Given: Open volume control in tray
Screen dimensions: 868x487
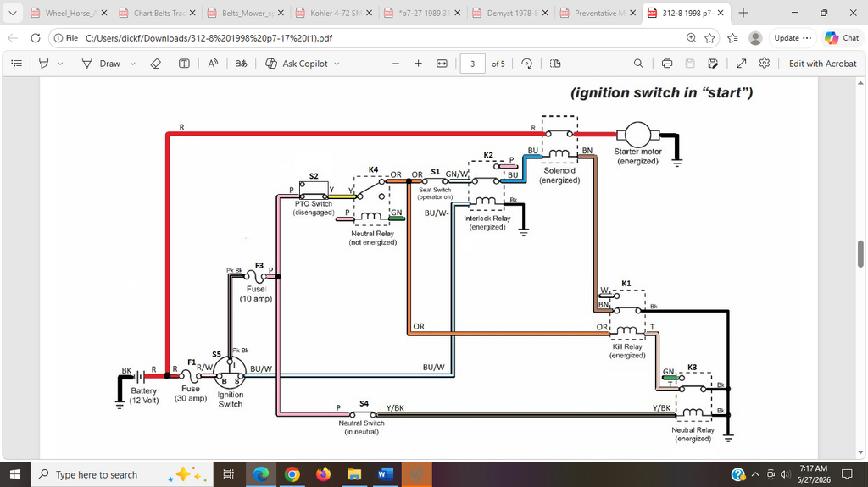Looking at the screenshot, I should coord(785,474).
